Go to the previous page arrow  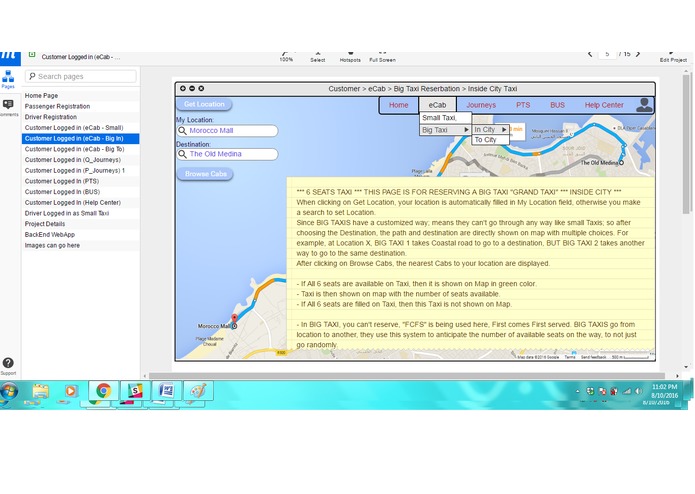coord(590,54)
